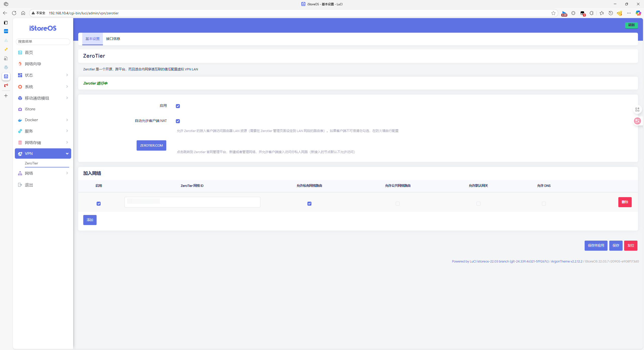Collapse the VPN sidebar menu
Viewport: 644px width, 350px height.
tap(43, 154)
